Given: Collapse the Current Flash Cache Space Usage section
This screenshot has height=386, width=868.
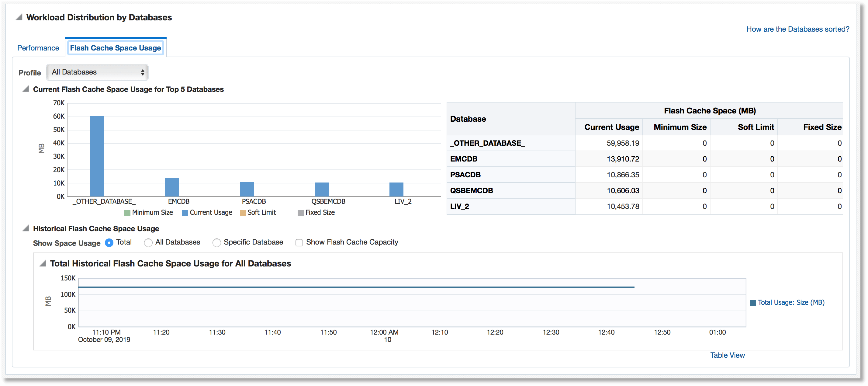Looking at the screenshot, I should click(x=25, y=88).
